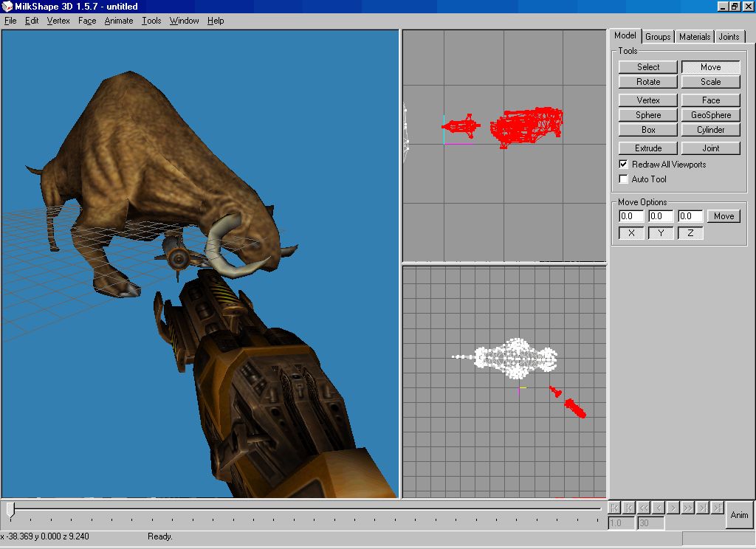756x549 pixels.
Task: Select the Box primitive tool
Action: 648,130
